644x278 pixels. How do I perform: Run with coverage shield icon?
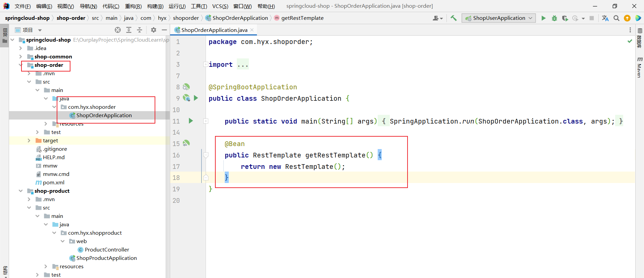point(565,18)
